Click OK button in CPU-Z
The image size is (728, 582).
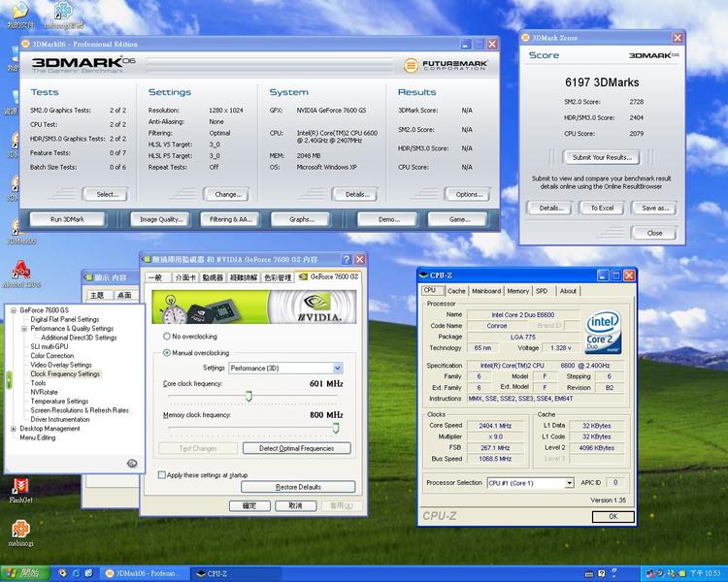tap(612, 516)
